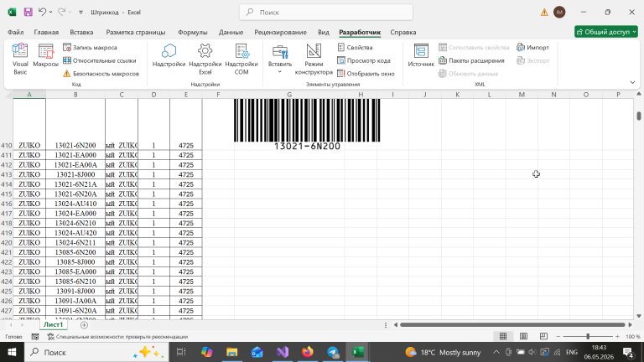
Task: Open the XML Источник pane
Action: [x=421, y=55]
